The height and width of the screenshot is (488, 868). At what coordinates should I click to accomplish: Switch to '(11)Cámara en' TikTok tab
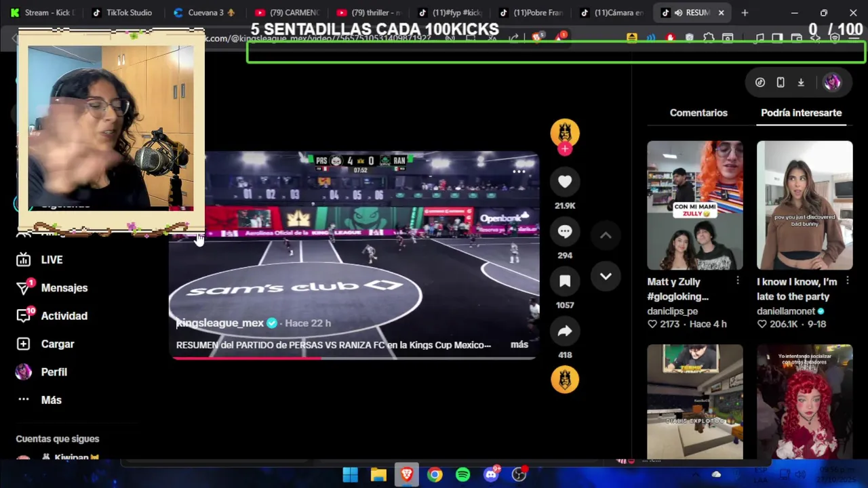point(612,12)
